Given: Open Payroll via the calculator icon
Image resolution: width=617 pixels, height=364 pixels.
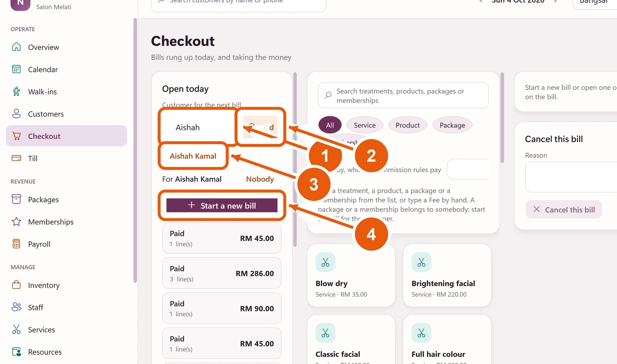Looking at the screenshot, I should 16,244.
